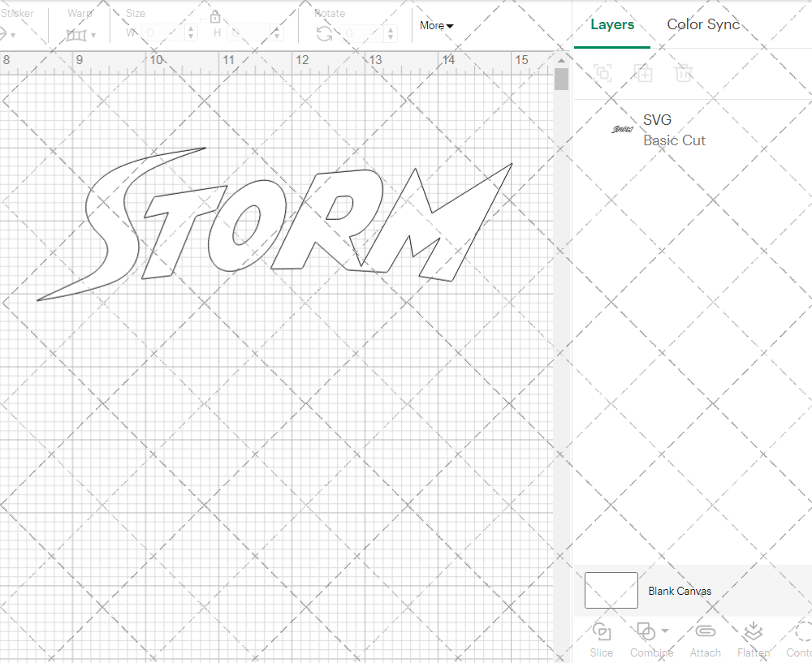The image size is (812, 663).
Task: Click the Blank Canvas color swatch
Action: click(x=611, y=591)
